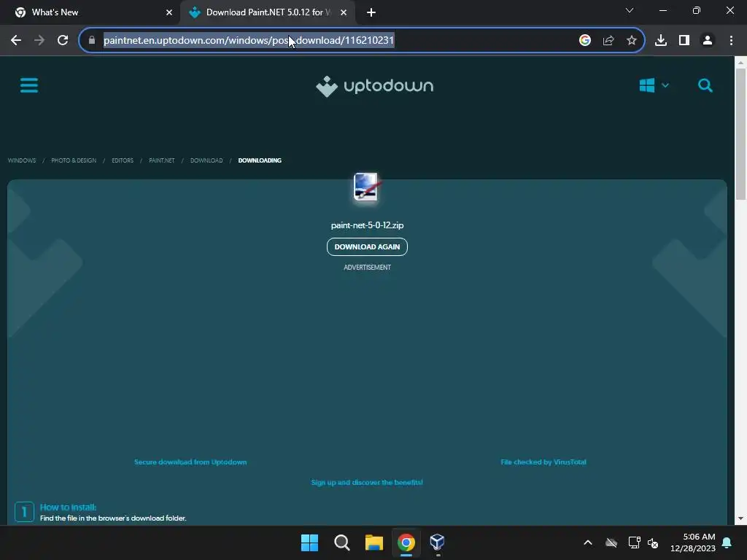Click the Paint.NET app icon

(x=366, y=187)
